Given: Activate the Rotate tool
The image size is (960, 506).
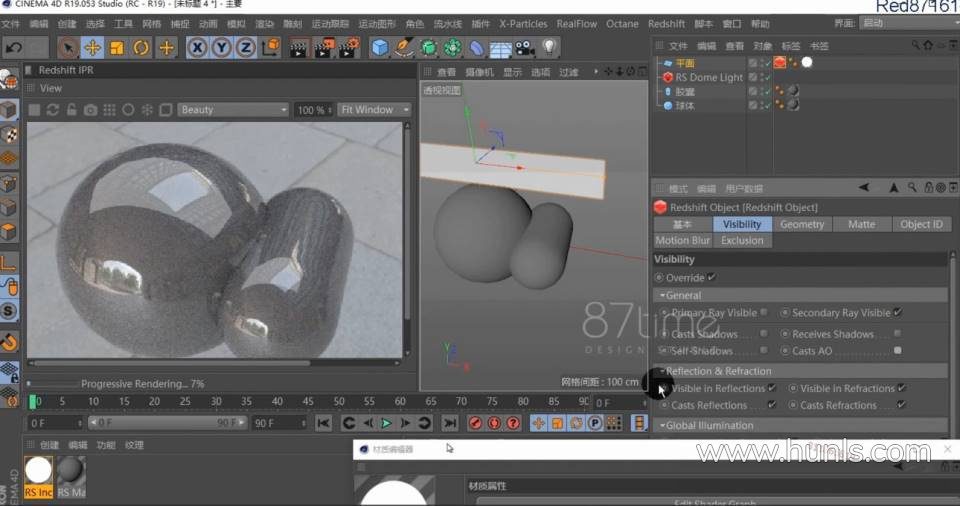Looking at the screenshot, I should click(x=141, y=47).
